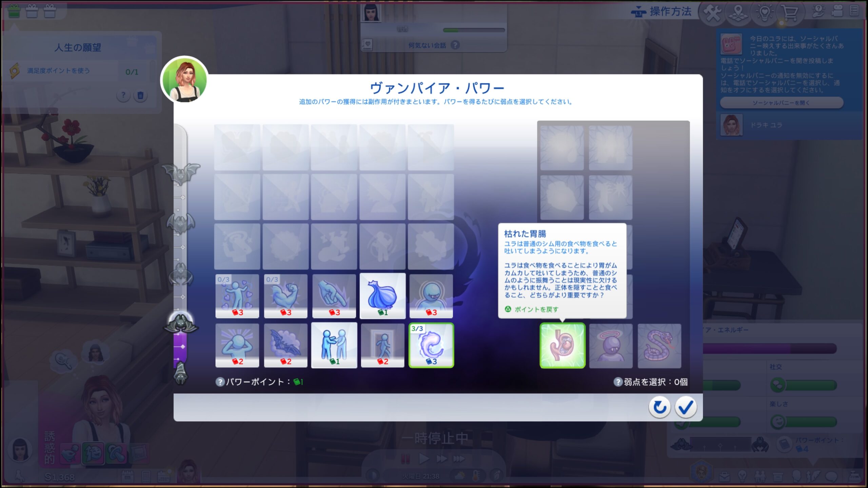Select the vampire creation power with two figures
Screen dimensions: 868x488
pyautogui.click(x=334, y=345)
